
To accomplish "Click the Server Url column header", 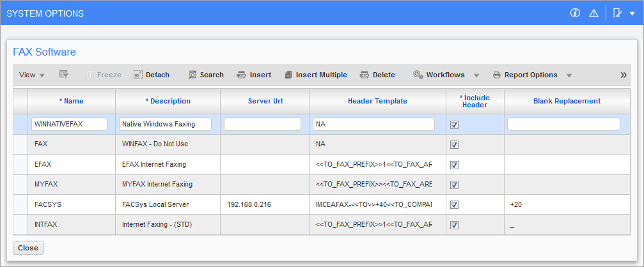I will click(265, 102).
